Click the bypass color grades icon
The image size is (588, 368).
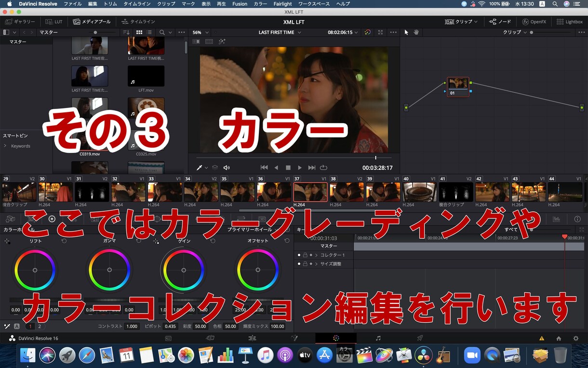click(368, 32)
